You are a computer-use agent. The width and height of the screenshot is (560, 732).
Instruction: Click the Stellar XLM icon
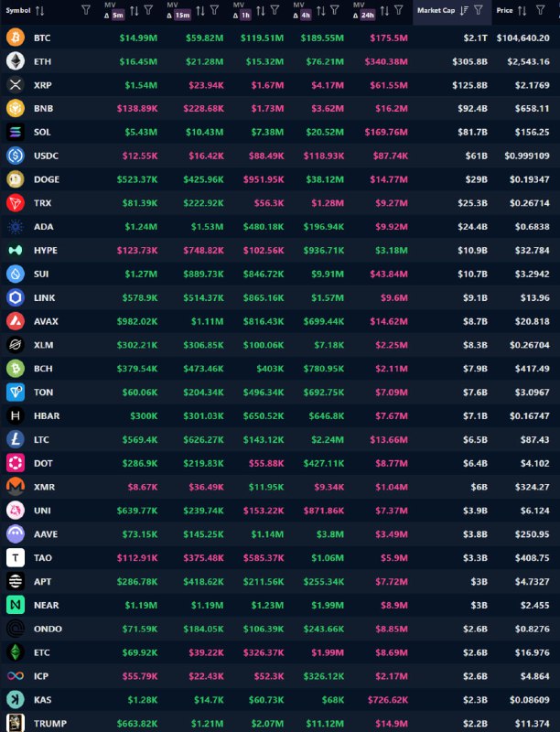[16, 345]
